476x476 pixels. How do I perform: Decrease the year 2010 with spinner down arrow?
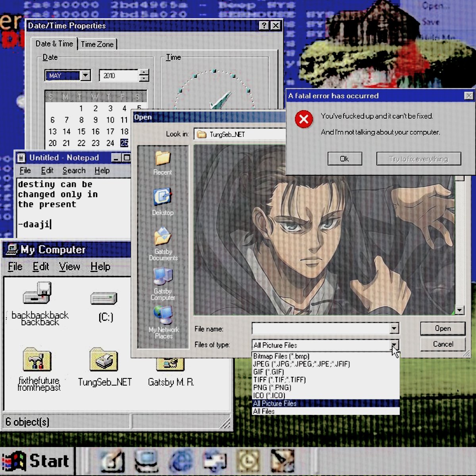(x=144, y=79)
